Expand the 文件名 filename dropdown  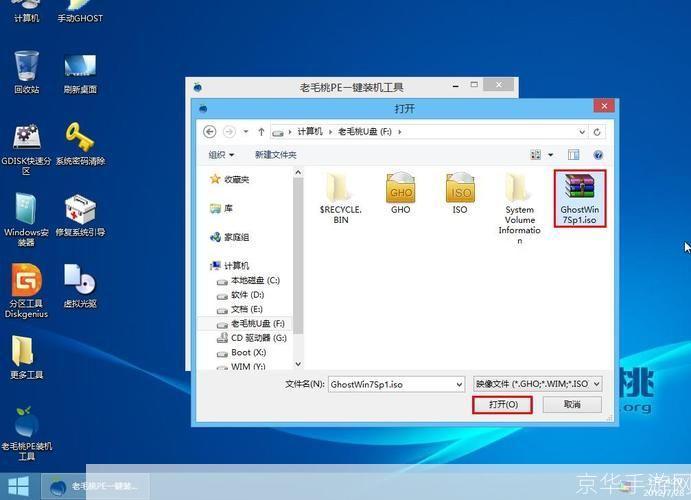459,385
